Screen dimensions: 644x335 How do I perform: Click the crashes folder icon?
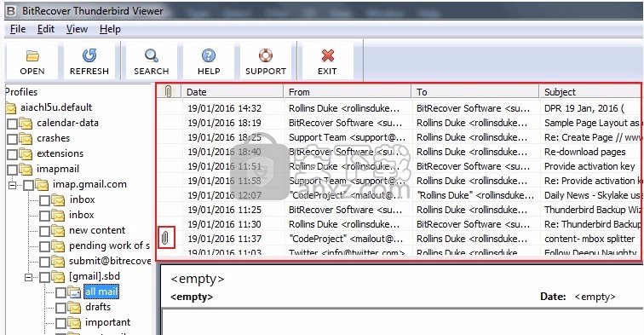tap(26, 139)
